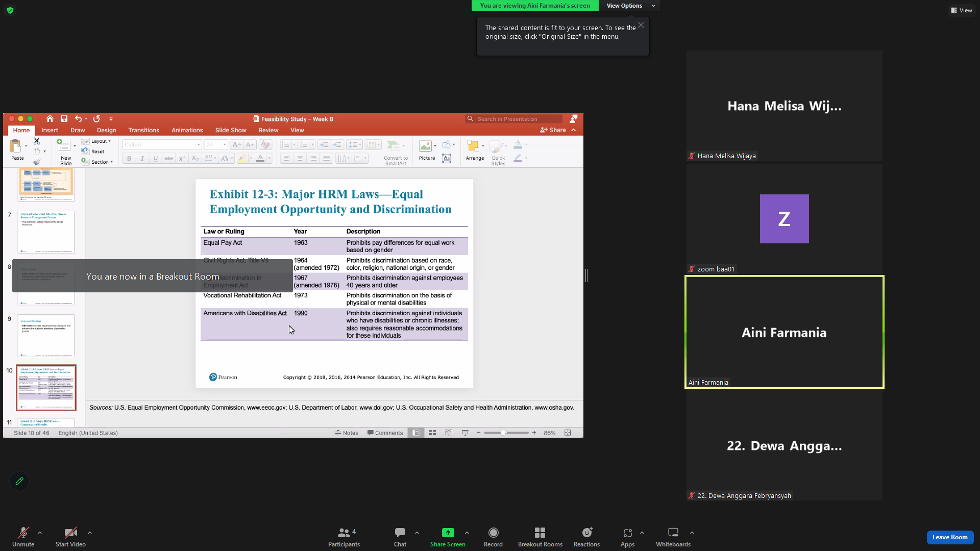Click the Format Painter brush icon
Viewport: 980px width, 551px height.
coord(37,162)
